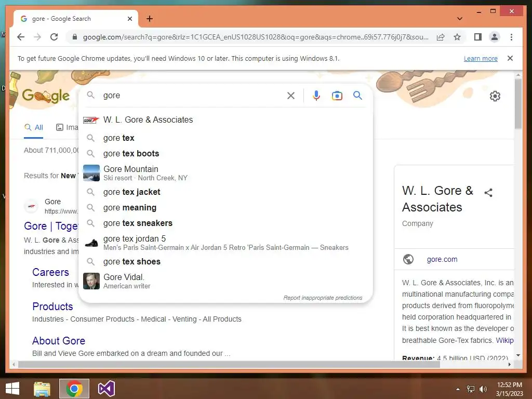Select Gore Mountain ski resort suggestion

coord(225,173)
